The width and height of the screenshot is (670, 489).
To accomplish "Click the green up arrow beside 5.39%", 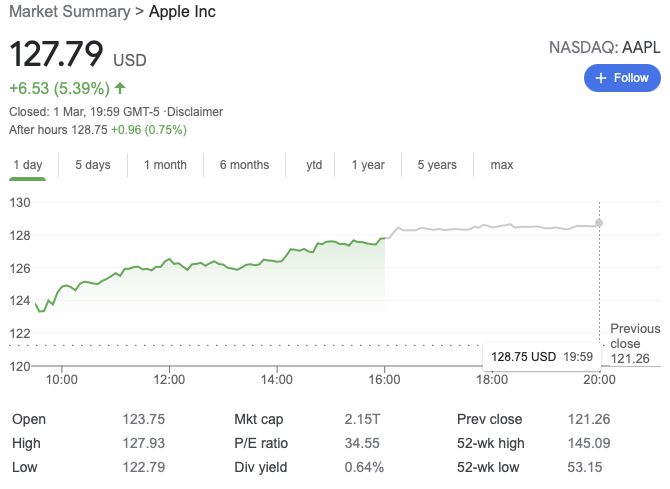I will (x=120, y=88).
